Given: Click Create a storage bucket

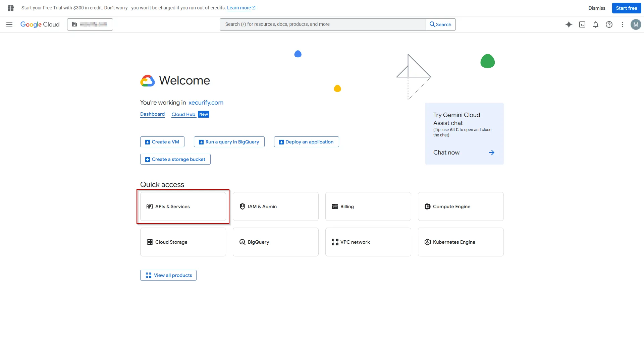Looking at the screenshot, I should point(175,159).
